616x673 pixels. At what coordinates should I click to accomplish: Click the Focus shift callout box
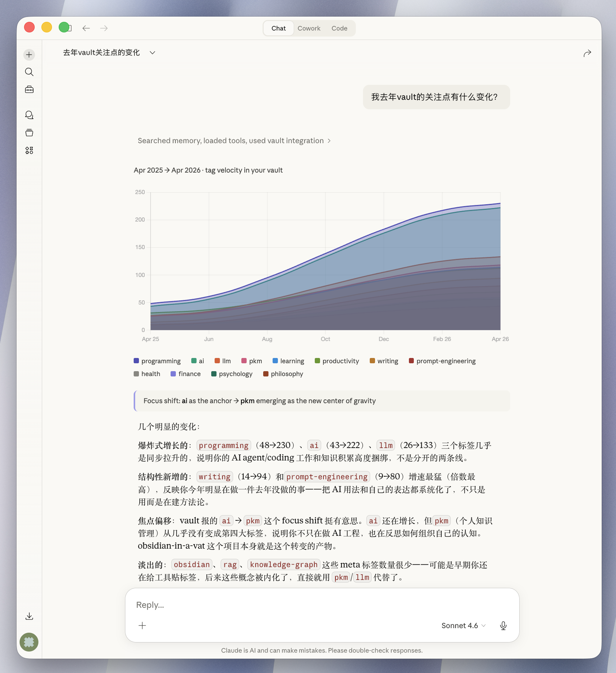(322, 401)
